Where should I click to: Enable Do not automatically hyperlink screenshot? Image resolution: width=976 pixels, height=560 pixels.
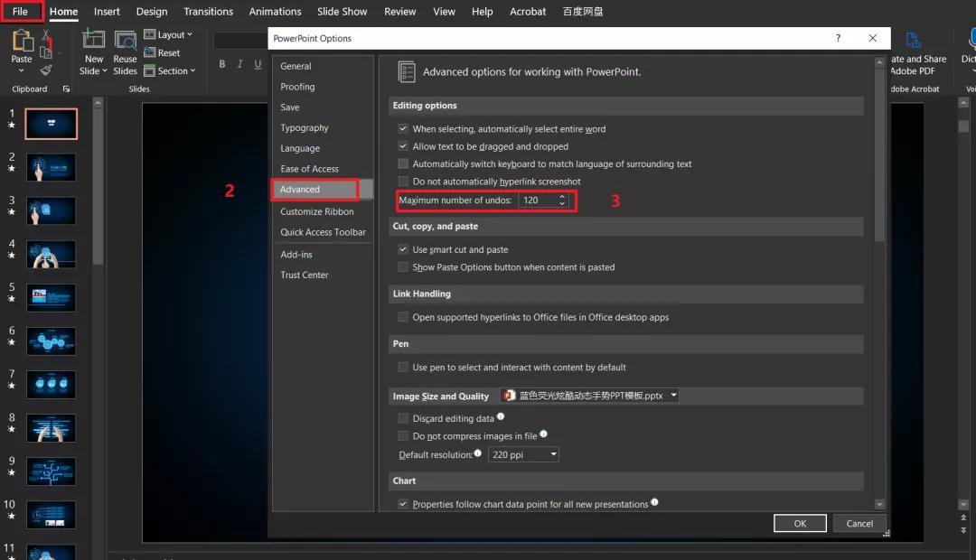coord(403,181)
